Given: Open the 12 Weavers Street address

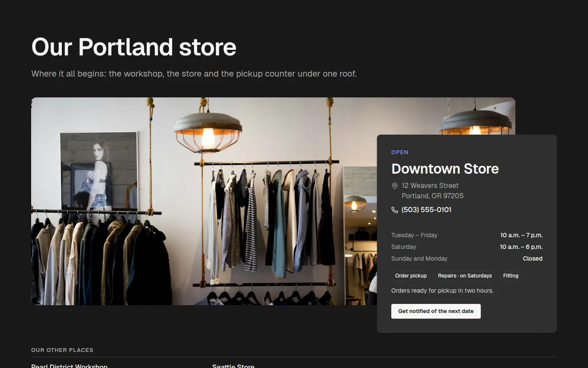Looking at the screenshot, I should (430, 185).
